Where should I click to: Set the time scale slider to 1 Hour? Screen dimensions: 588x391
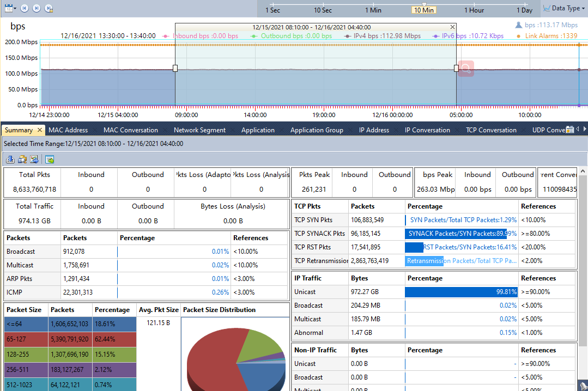coord(474,10)
